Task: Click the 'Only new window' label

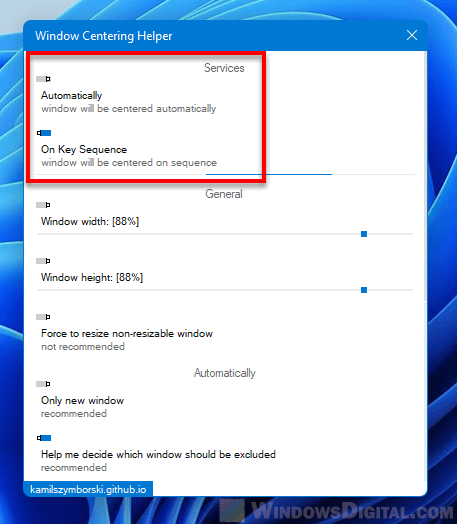Action: click(x=82, y=400)
